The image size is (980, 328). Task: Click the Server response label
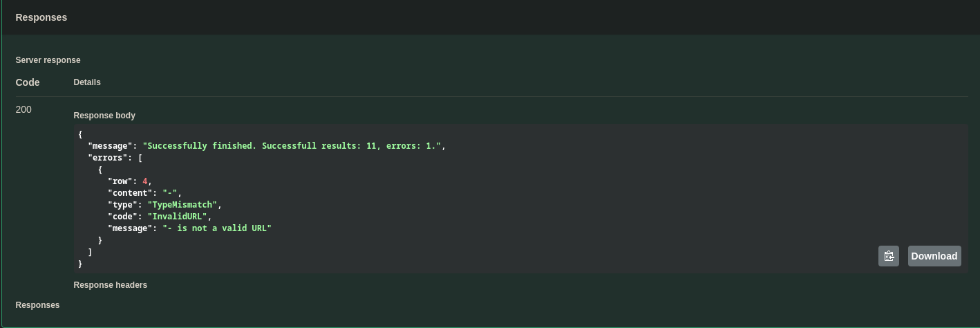48,60
